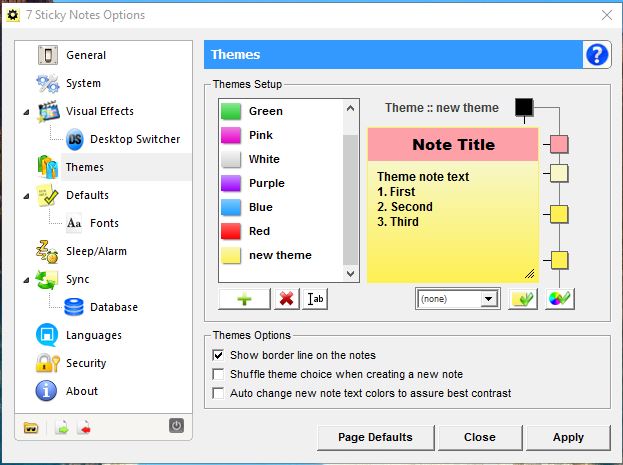This screenshot has width=623, height=465.
Task: Select the White theme
Action: (x=280, y=159)
